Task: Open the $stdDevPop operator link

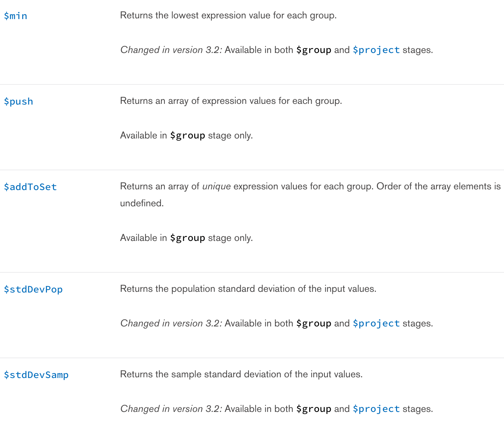Action: coord(33,289)
